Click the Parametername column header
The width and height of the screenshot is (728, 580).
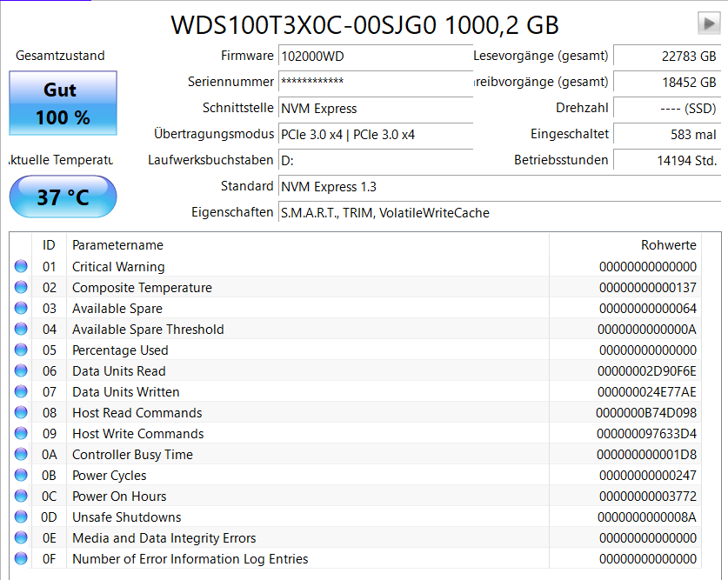pos(308,245)
